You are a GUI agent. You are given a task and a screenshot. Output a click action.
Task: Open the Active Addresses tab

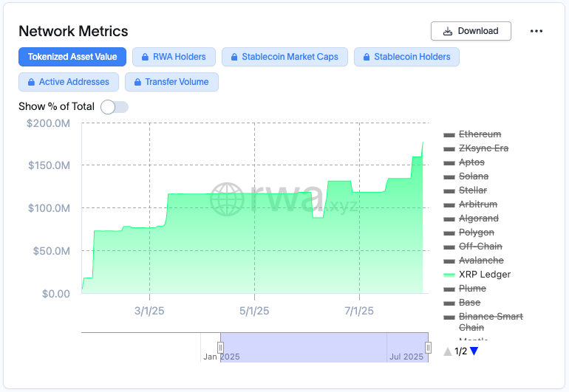[69, 82]
